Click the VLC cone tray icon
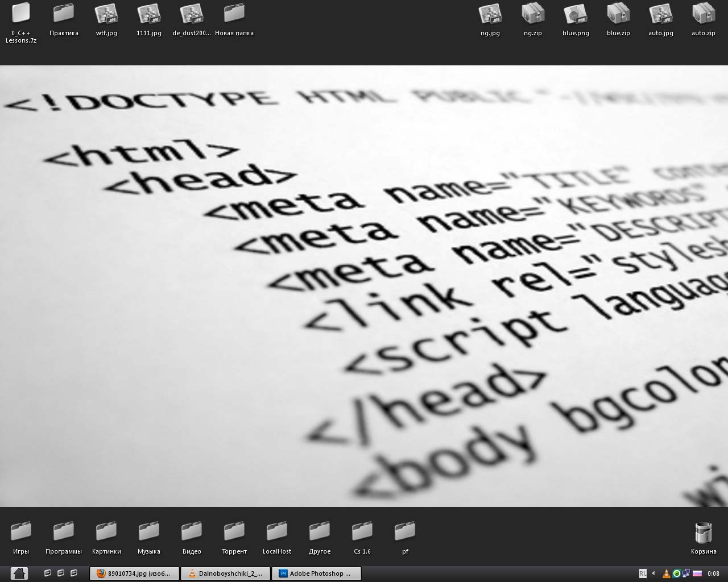Image resolution: width=728 pixels, height=582 pixels. coord(667,573)
